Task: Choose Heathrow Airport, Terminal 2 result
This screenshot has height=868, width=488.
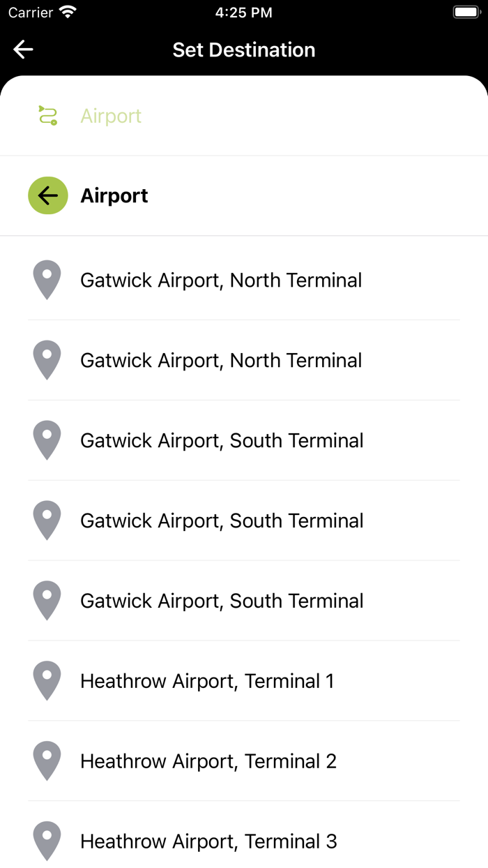Action: pos(208,761)
